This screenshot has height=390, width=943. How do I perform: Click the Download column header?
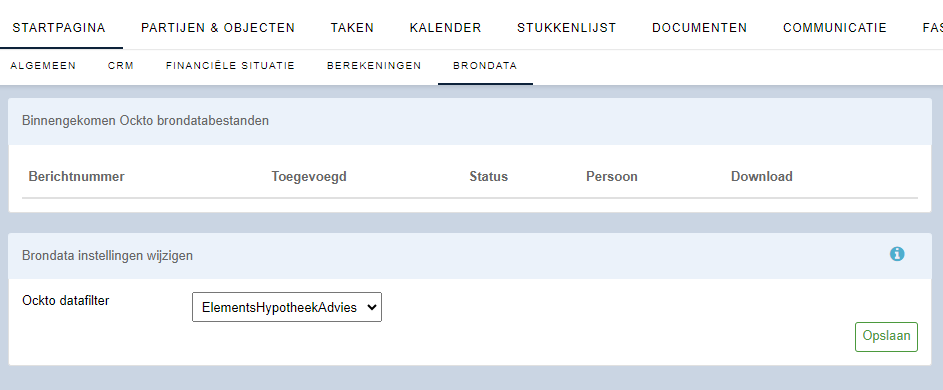tap(761, 176)
